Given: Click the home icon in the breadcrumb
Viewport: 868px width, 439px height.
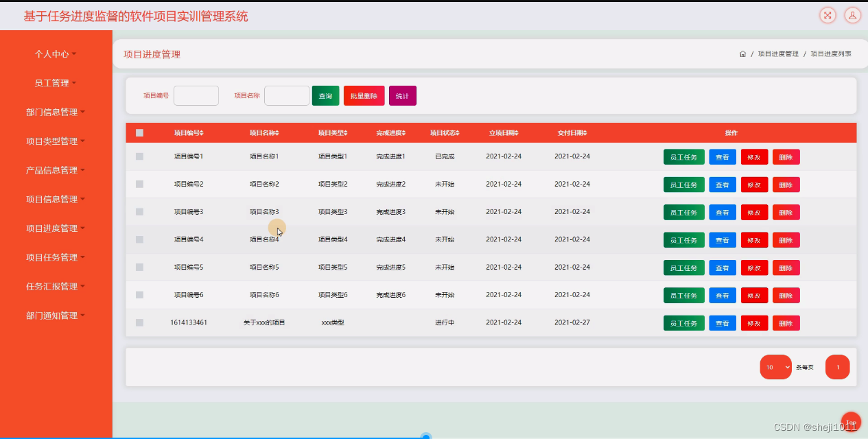Looking at the screenshot, I should click(742, 53).
